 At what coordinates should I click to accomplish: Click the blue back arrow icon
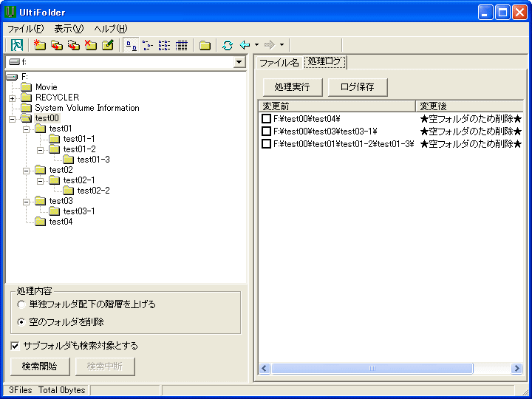245,45
